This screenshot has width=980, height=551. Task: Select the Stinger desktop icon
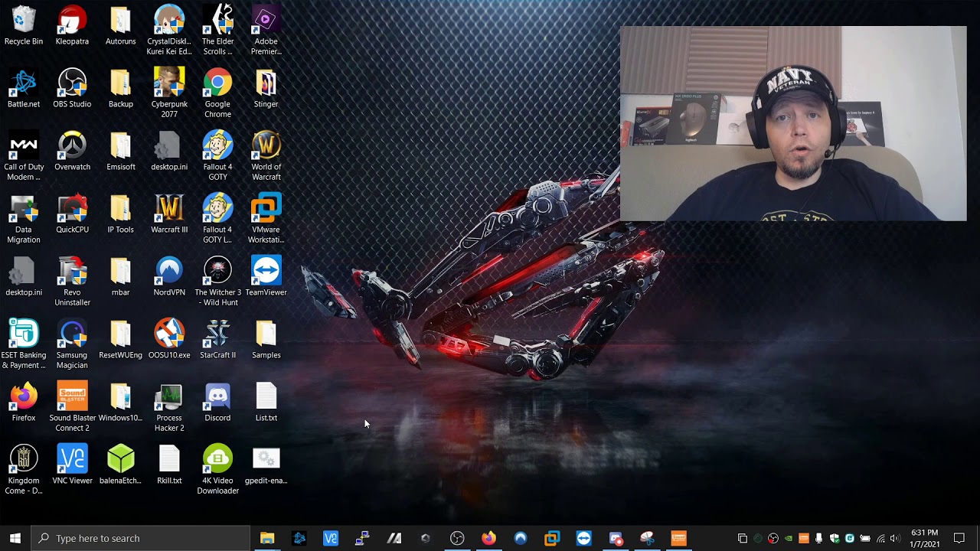click(266, 89)
